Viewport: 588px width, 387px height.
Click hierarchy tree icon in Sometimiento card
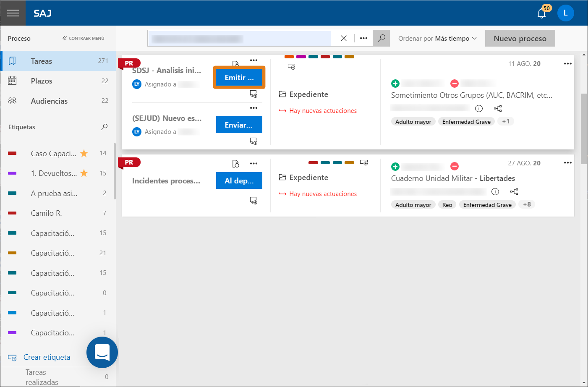(498, 108)
